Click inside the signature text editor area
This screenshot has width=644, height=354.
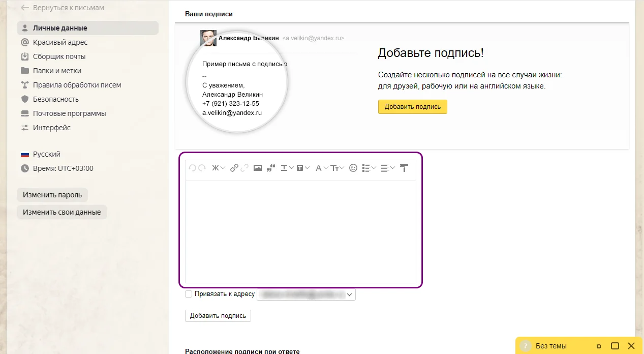coord(300,231)
